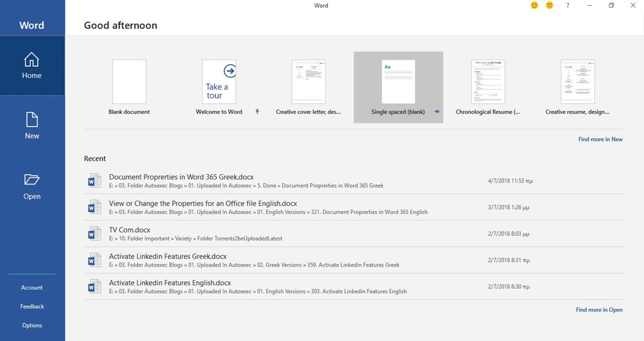644x341 pixels.
Task: Send a smile feedback face icon
Action: pos(535,6)
